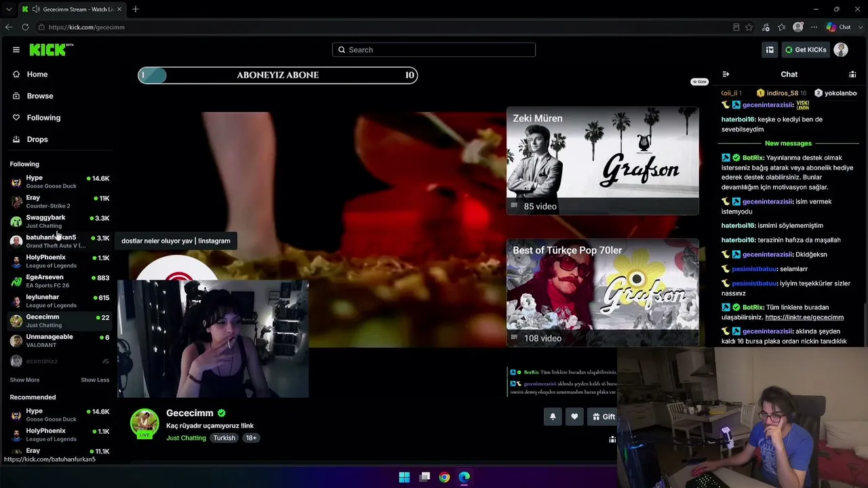Click the browser address bar URL
Viewport: 868px width, 488px height.
pyautogui.click(x=86, y=27)
